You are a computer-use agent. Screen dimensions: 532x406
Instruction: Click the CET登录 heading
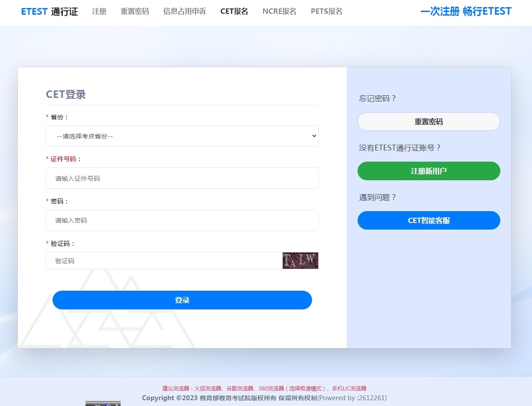(66, 94)
